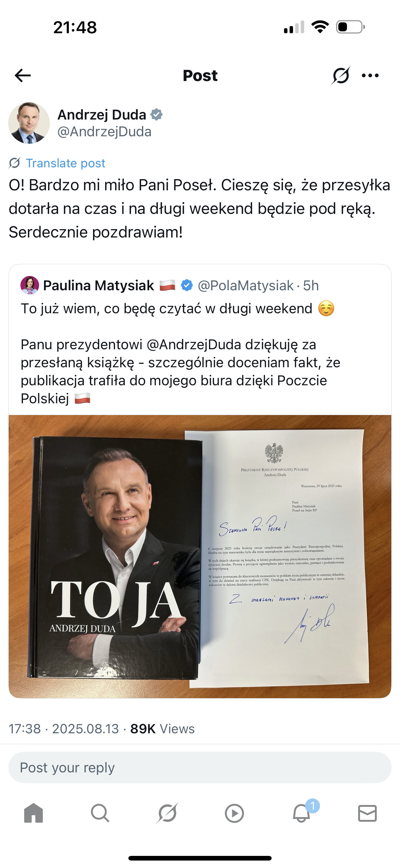Tap the back arrow
The image size is (400, 868).
[23, 75]
